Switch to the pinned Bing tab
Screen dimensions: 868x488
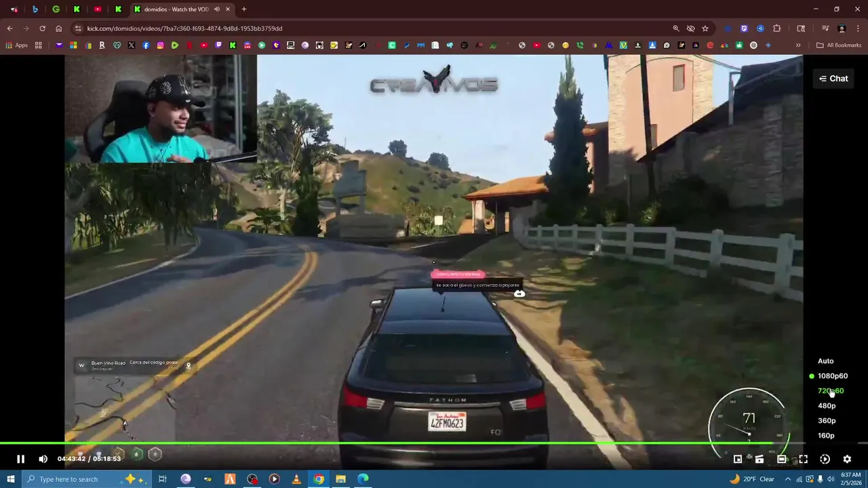(x=35, y=9)
